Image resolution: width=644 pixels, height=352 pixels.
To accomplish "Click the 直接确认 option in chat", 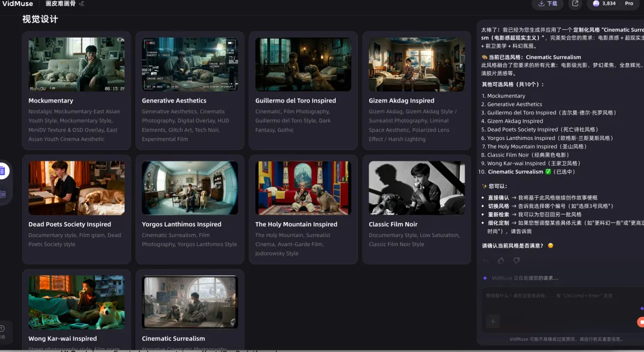I will click(498, 198).
